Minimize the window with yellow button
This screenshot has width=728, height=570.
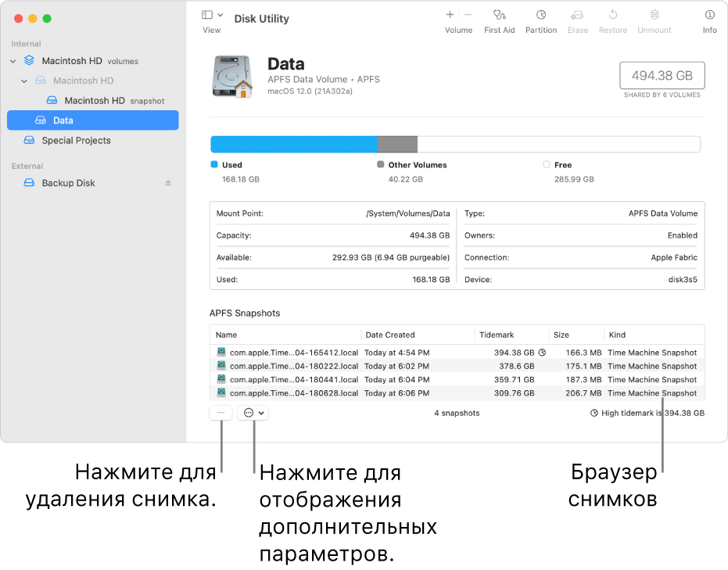(33, 19)
